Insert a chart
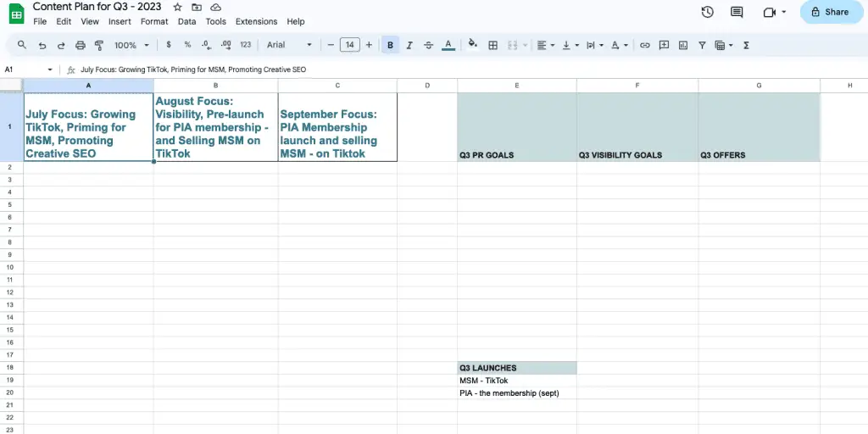Screen dimensions: 868x434 683,46
